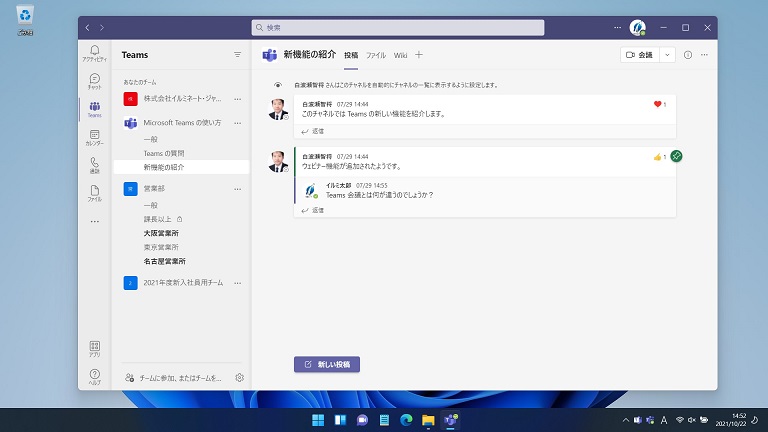
Task: Select the Teams の質問 channel
Action: [x=164, y=153]
